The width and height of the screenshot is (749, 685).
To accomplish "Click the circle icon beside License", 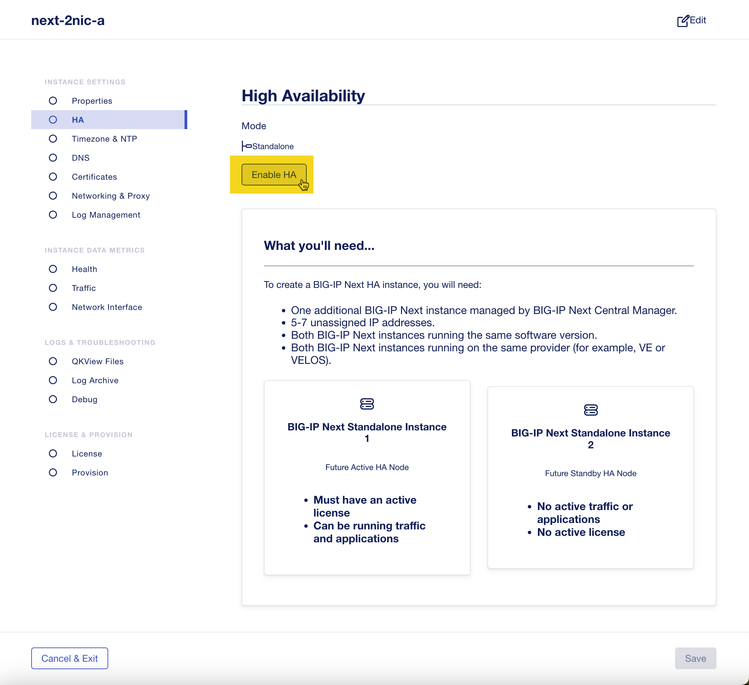I will click(x=53, y=454).
